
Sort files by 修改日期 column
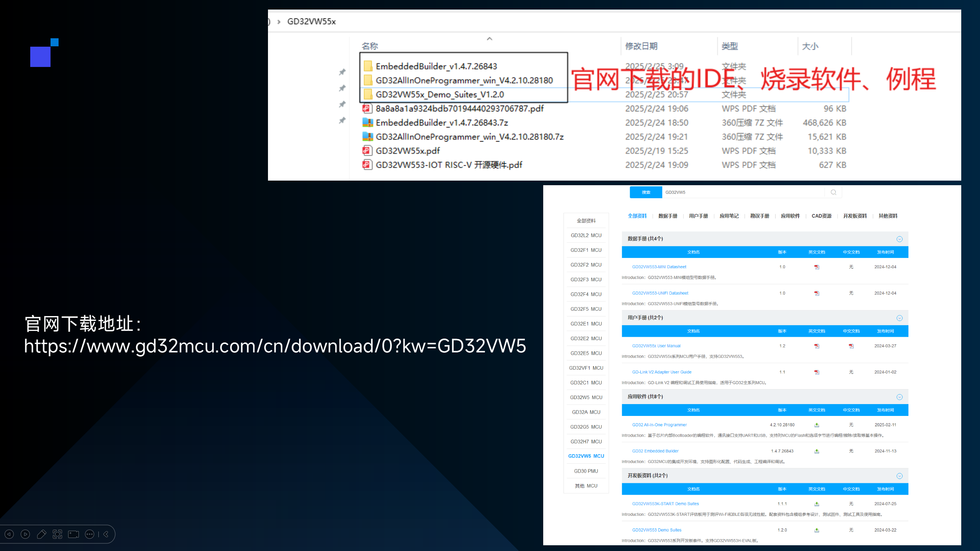click(x=641, y=46)
